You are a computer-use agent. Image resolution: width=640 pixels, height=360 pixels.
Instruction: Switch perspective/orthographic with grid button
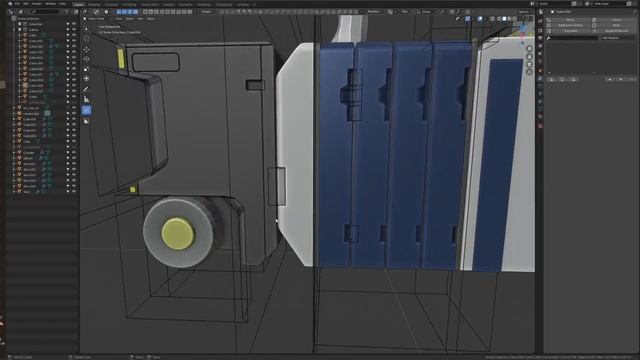[529, 72]
